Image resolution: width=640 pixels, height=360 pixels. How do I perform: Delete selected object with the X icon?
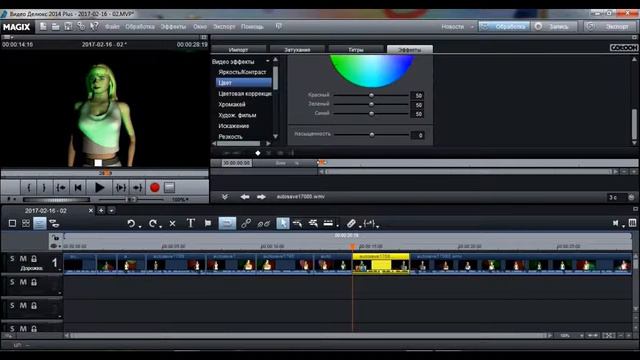(173, 223)
